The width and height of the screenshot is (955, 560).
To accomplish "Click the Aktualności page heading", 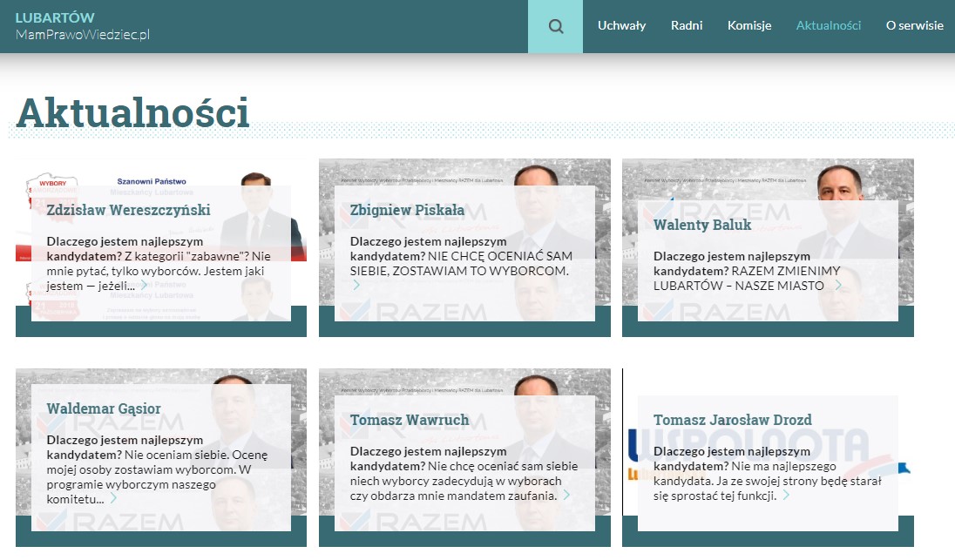I will [132, 113].
